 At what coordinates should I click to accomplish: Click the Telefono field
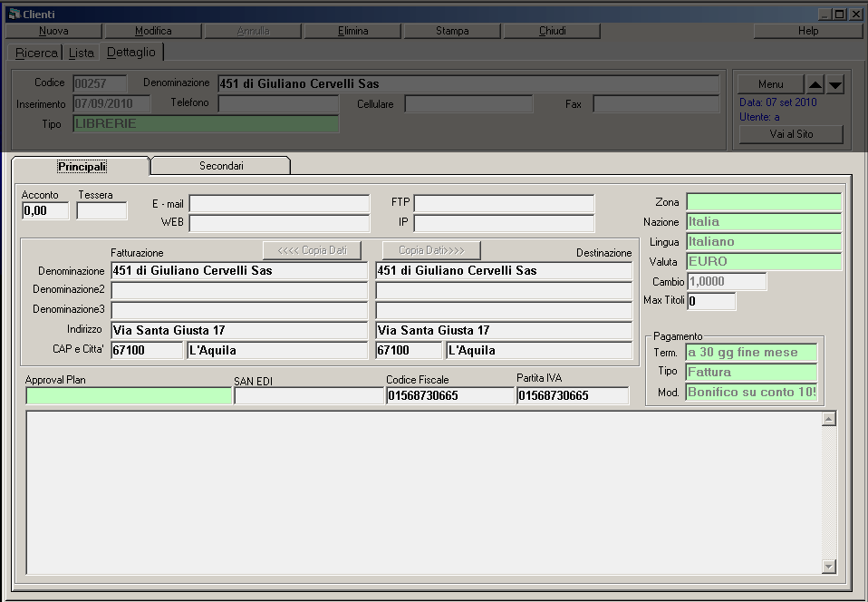pyautogui.click(x=278, y=103)
